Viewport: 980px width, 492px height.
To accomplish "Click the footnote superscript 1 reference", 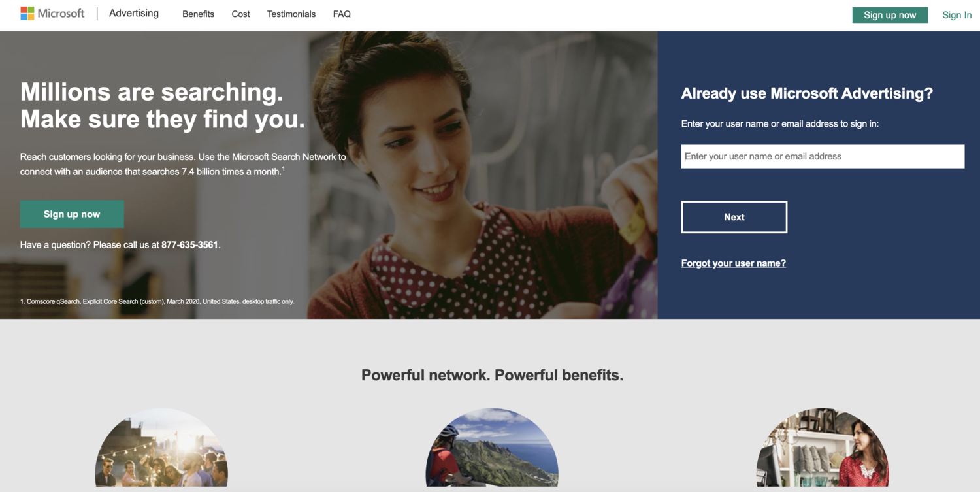I will [x=284, y=169].
